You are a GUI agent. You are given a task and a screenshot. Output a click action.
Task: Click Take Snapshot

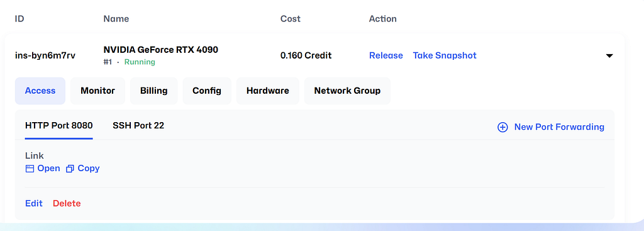pyautogui.click(x=445, y=55)
